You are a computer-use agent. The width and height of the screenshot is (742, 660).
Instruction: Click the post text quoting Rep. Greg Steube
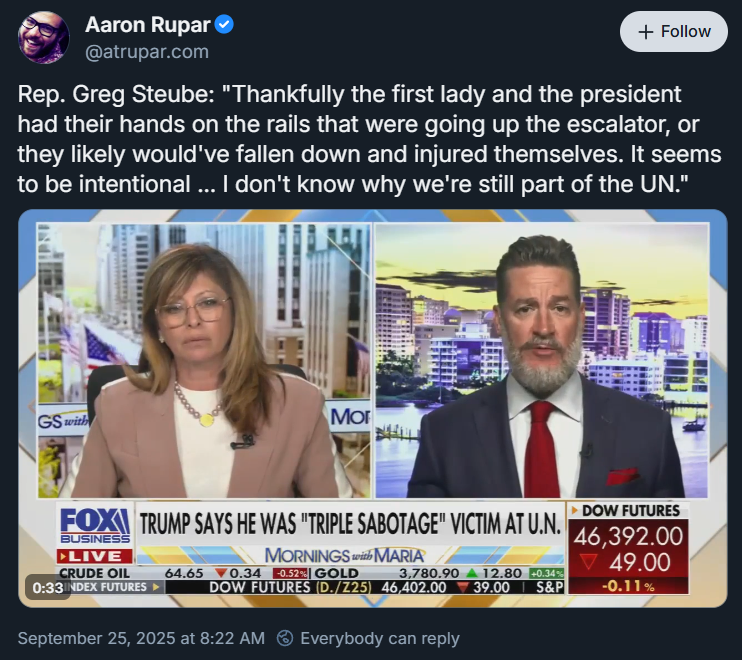(369, 139)
